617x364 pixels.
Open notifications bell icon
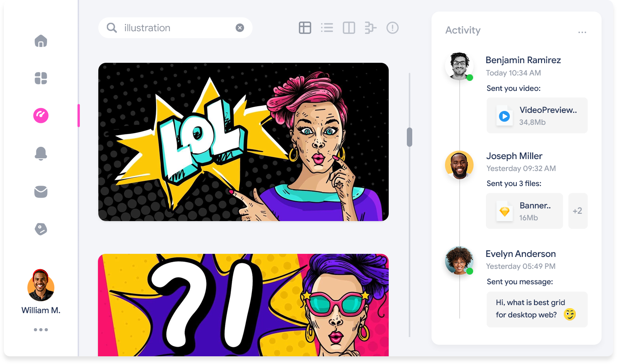coord(41,153)
